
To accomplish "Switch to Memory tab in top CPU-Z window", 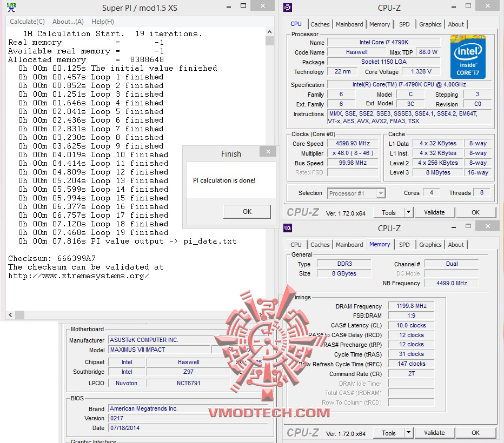I will (380, 24).
